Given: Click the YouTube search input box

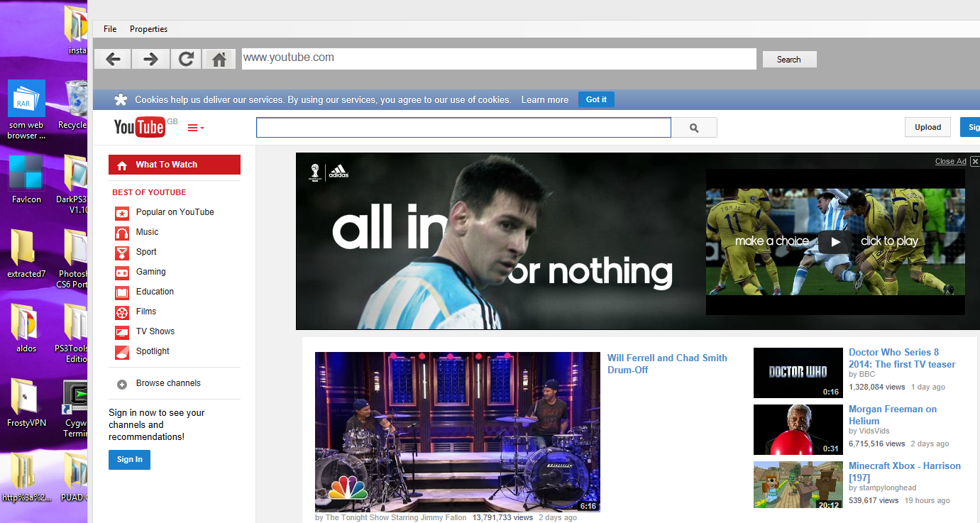Looking at the screenshot, I should (463, 128).
